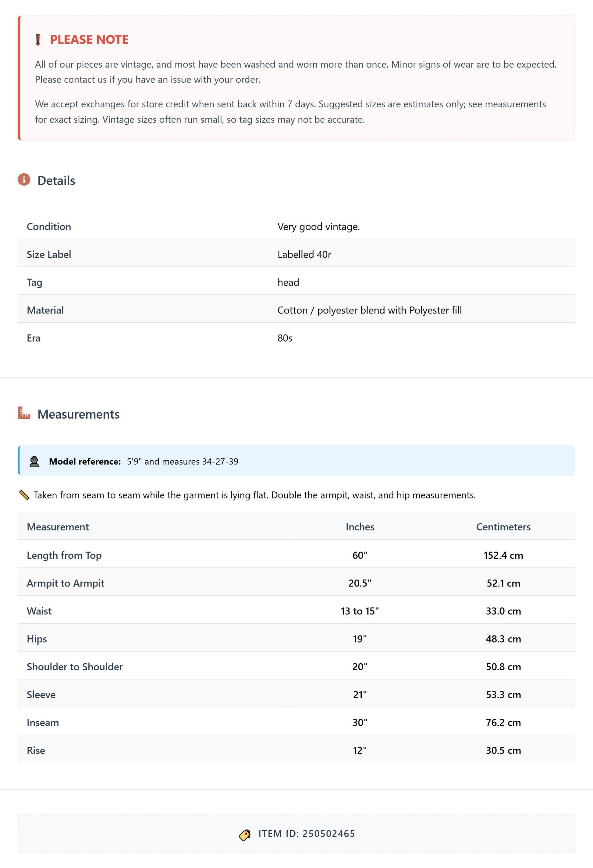
Task: Click the Material row value text
Action: 370,310
